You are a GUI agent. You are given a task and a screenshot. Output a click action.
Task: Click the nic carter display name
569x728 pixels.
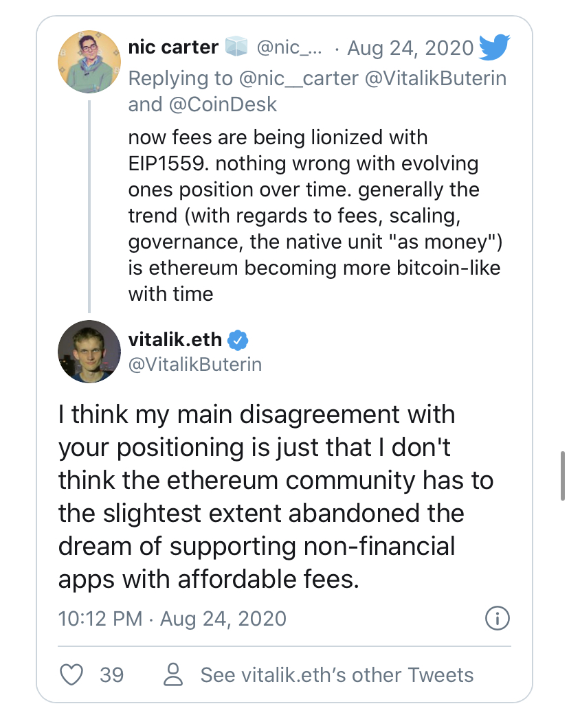pyautogui.click(x=173, y=48)
